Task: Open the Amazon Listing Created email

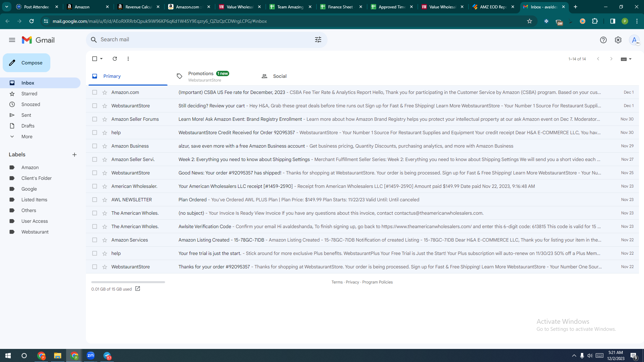Action: tap(362, 240)
